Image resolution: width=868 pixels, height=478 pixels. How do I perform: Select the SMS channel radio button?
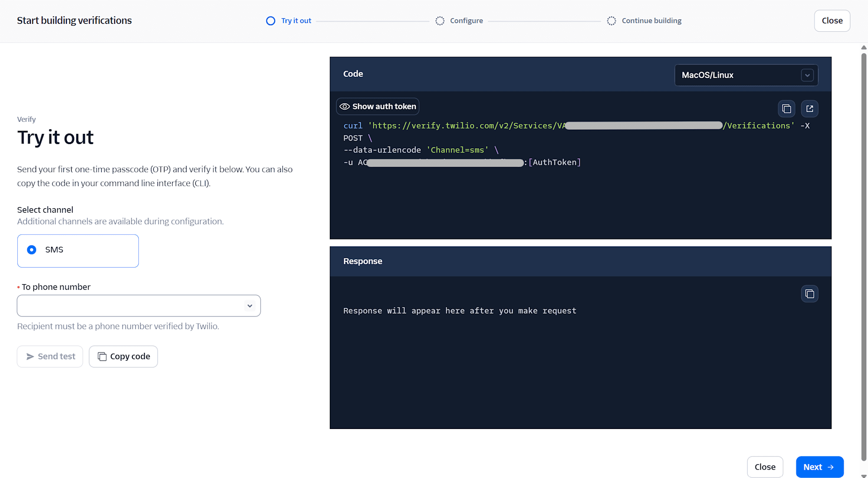[x=32, y=250]
